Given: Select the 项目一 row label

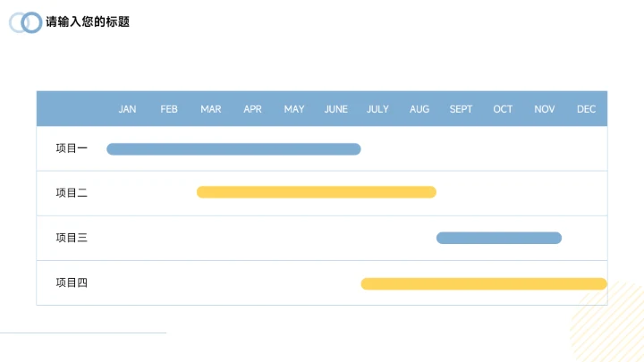Looking at the screenshot, I should 72,148.
